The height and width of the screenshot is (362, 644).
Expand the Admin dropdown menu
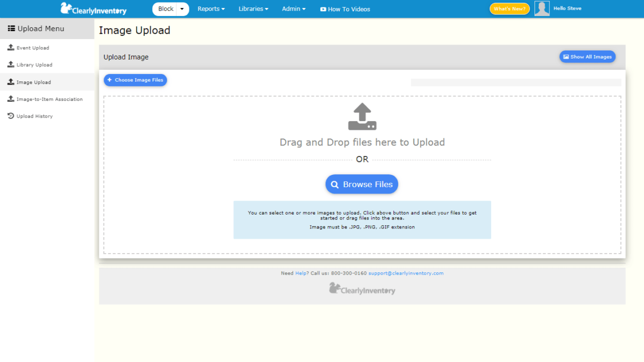[294, 9]
